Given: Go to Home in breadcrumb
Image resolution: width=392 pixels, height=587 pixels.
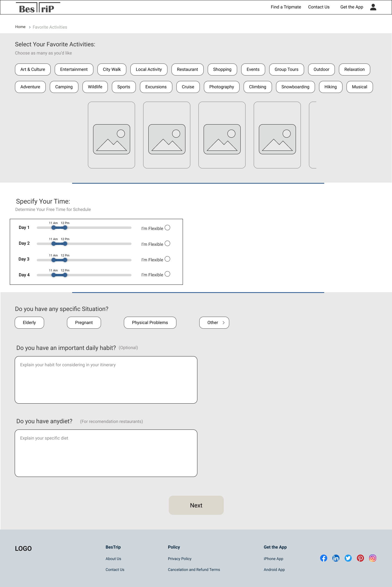Looking at the screenshot, I should point(20,27).
